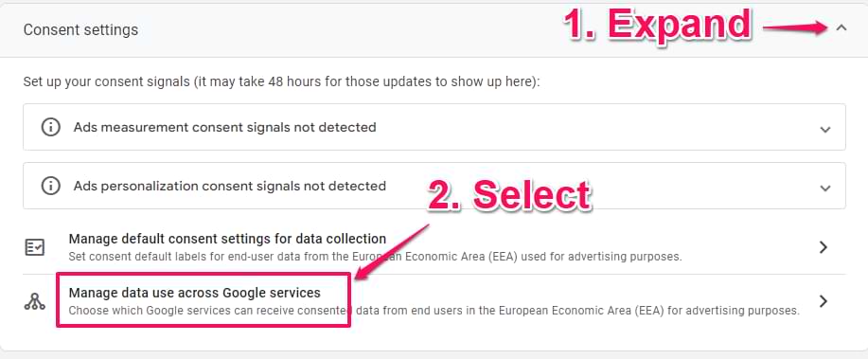Open Manage data use right arrow
Viewport: 868px width, 359px height.
click(x=824, y=301)
